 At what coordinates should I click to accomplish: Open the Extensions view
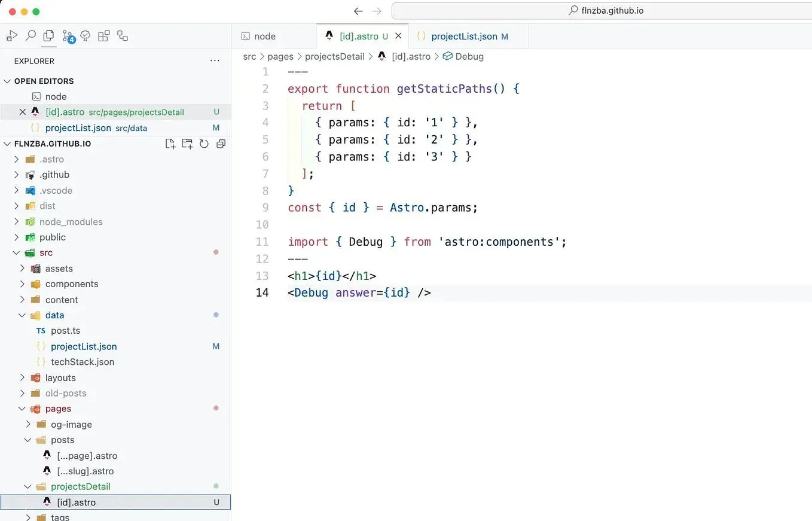(104, 36)
